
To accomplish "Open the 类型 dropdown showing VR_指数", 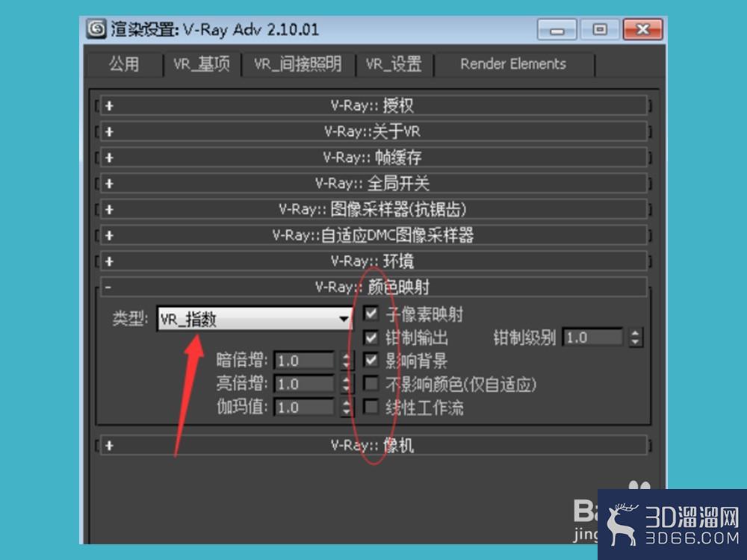I will coord(344,317).
